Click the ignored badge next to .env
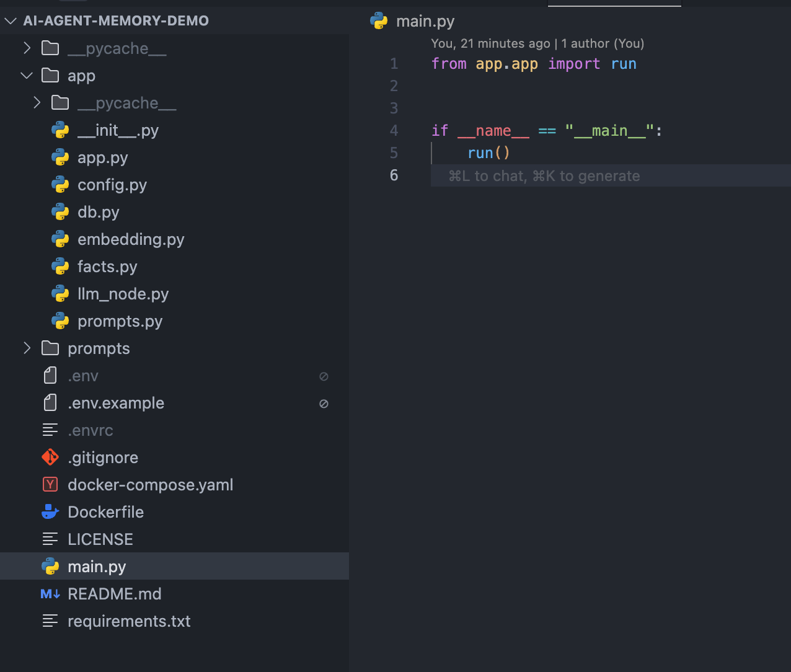This screenshot has width=791, height=672. pos(324,376)
